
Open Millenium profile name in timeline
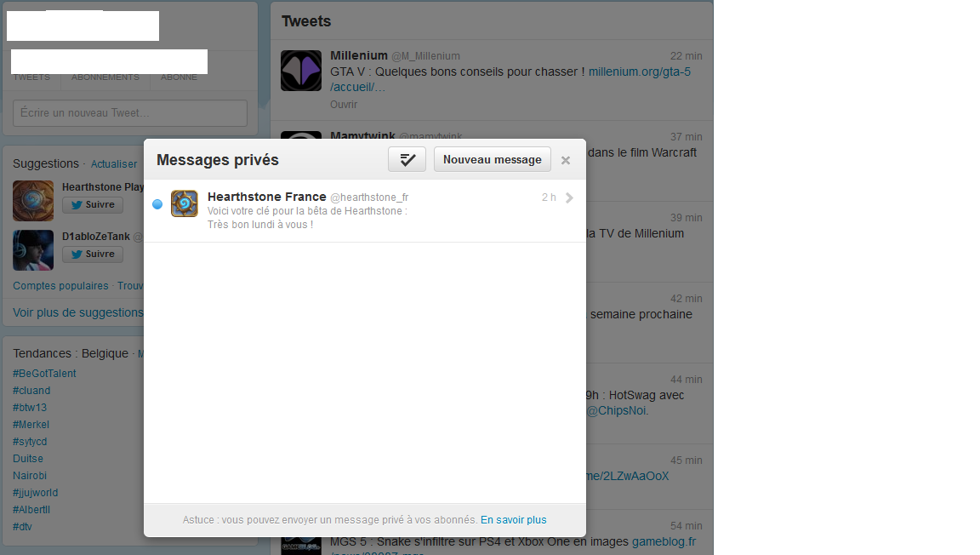click(x=359, y=55)
